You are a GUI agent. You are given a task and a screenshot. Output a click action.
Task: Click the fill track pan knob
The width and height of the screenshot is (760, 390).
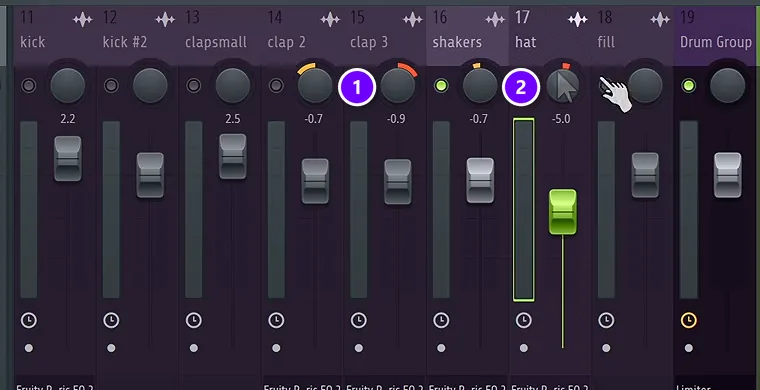coord(645,86)
